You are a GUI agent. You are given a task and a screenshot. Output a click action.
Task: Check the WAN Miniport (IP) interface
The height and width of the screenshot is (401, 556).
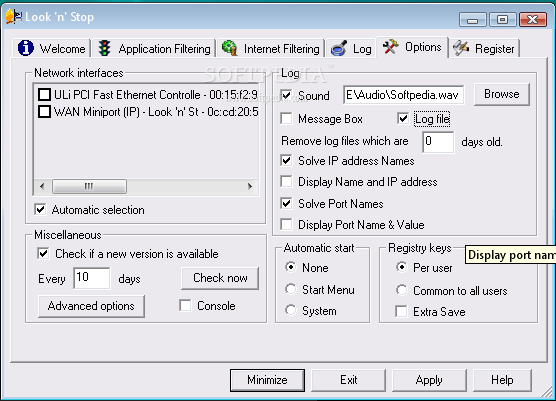(44, 112)
